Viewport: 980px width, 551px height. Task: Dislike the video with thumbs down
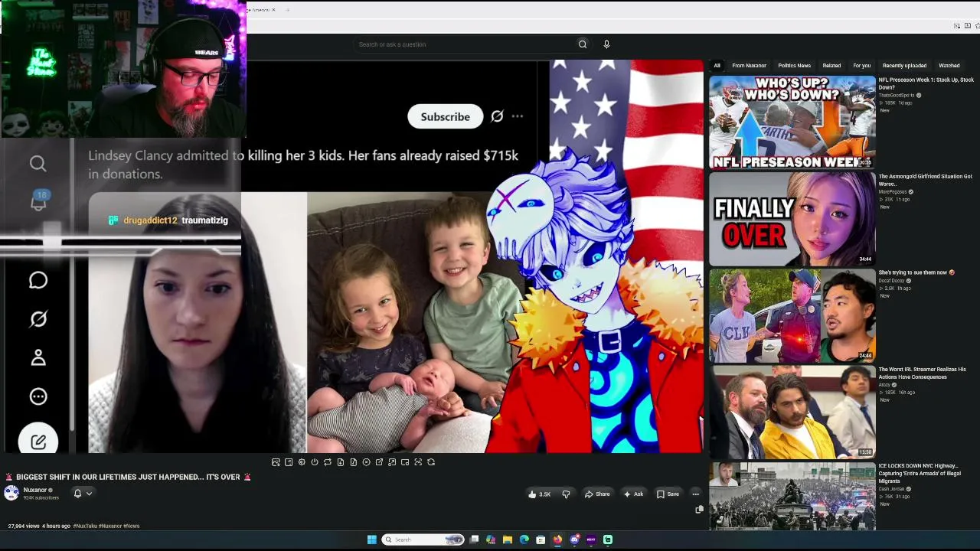tap(566, 494)
